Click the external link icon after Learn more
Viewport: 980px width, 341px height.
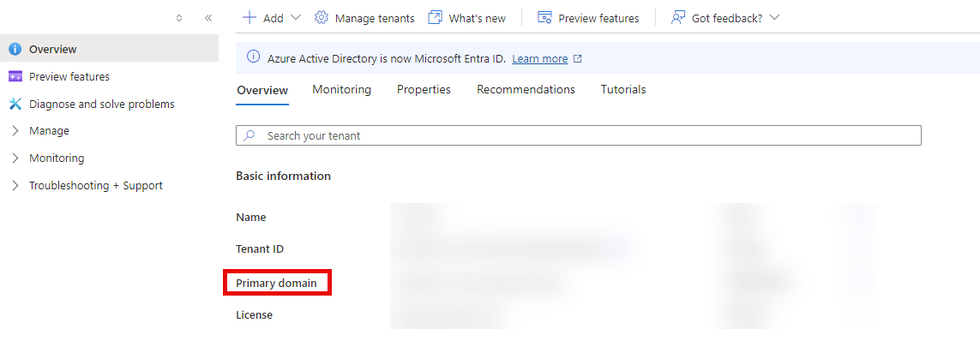coord(578,59)
